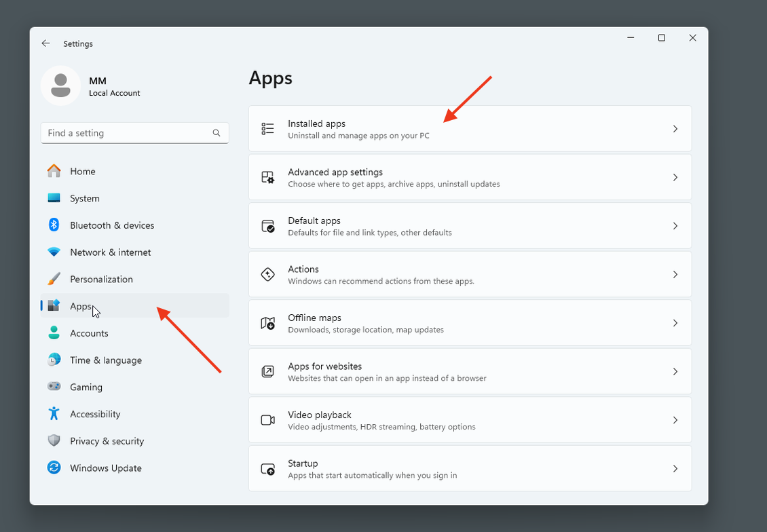Open Offline maps settings
Viewport: 767px width, 532px height.
[470, 323]
